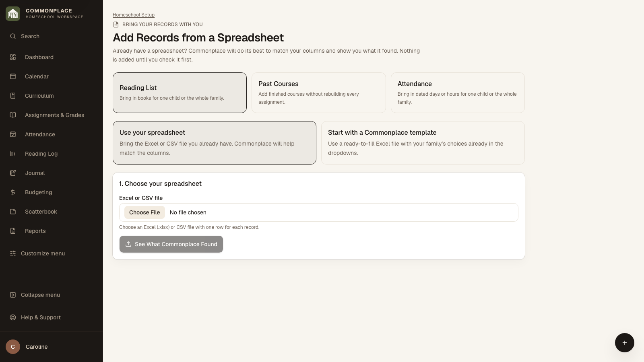Click the Help & Support lifebuoy icon
The image size is (644, 362).
[13, 317]
